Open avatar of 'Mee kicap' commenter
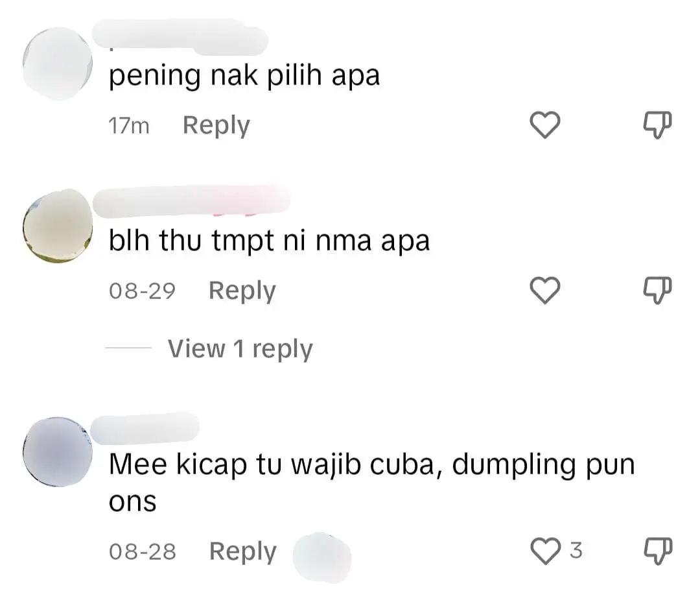The height and width of the screenshot is (589, 700). point(58,451)
